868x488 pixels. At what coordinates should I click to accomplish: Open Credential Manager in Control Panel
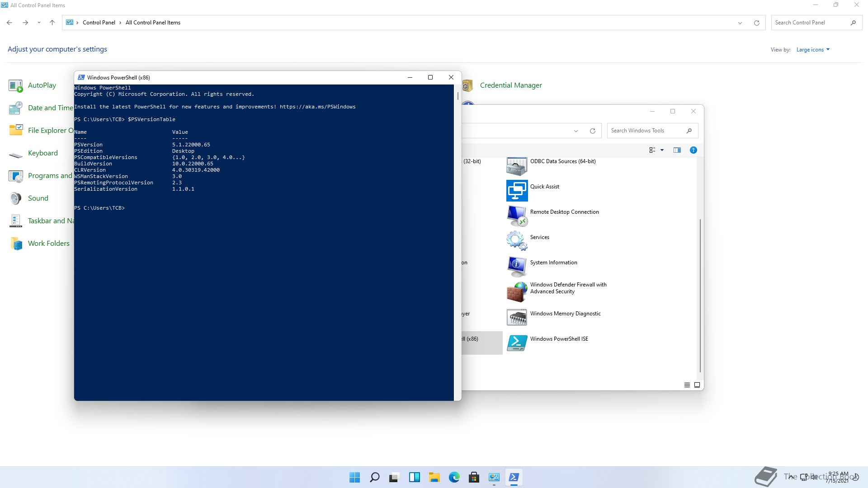502,85
